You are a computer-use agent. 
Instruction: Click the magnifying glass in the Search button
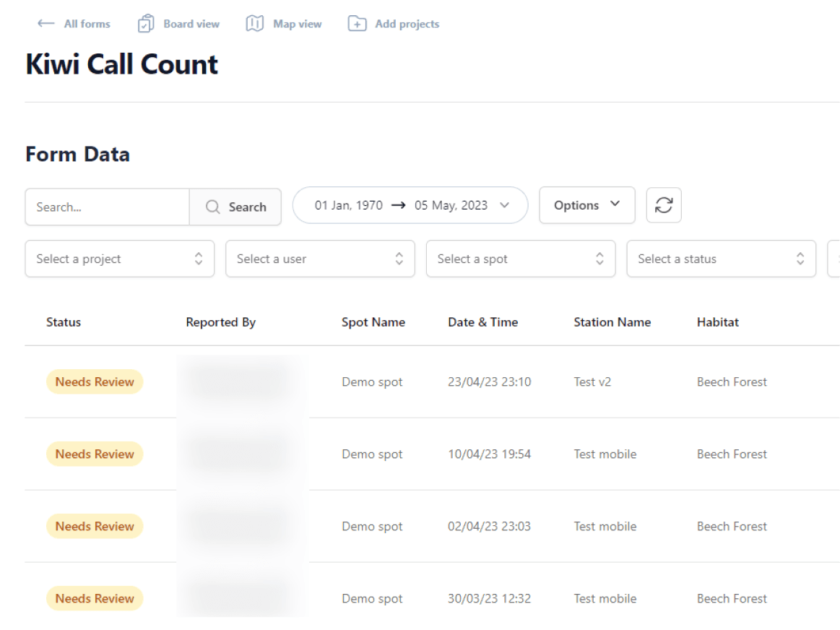[x=212, y=207]
